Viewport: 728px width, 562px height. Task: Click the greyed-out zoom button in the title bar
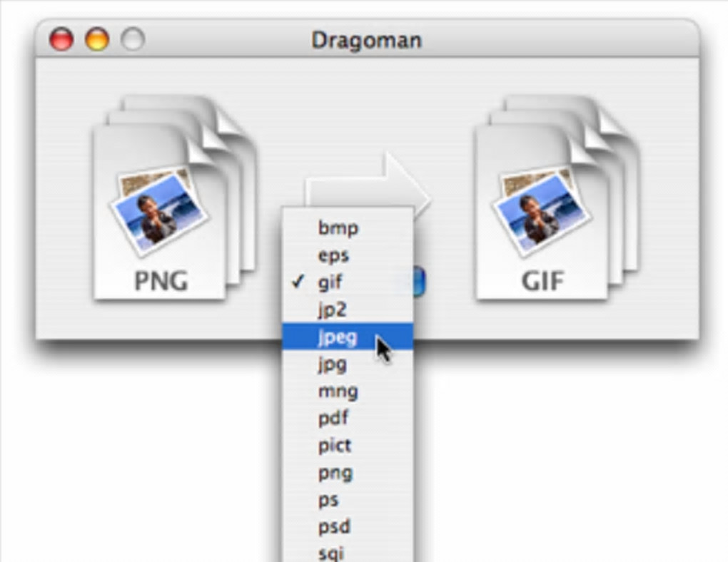133,39
